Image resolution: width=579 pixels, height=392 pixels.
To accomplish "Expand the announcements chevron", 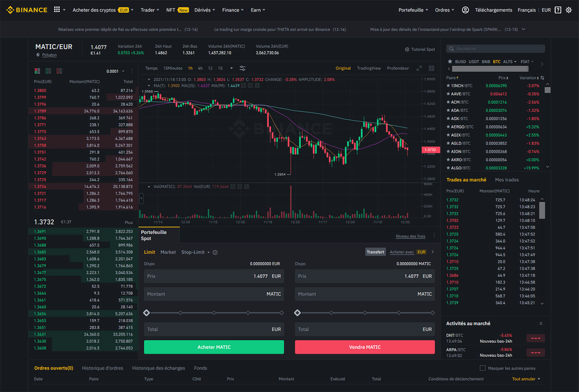I will 524,29.
